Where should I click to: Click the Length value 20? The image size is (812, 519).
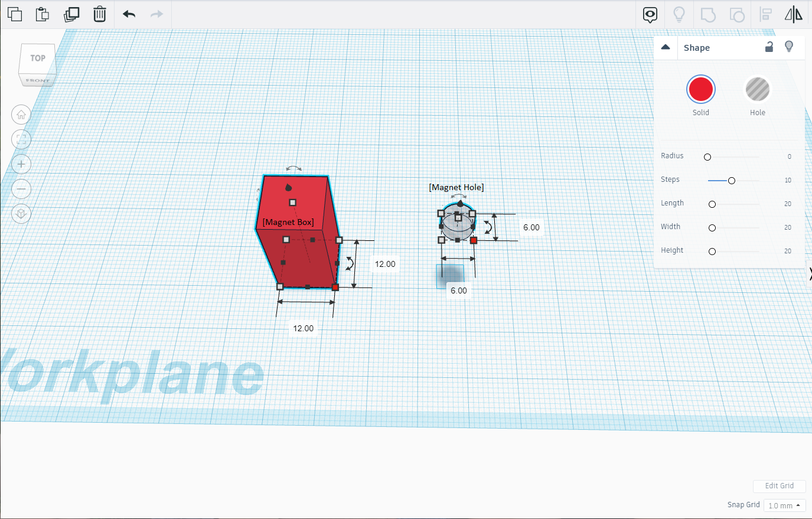(788, 204)
